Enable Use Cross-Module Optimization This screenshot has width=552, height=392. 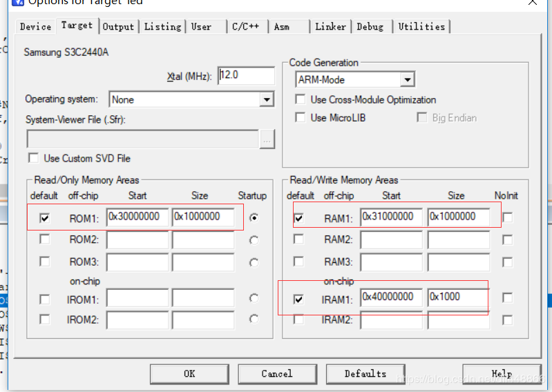(301, 99)
